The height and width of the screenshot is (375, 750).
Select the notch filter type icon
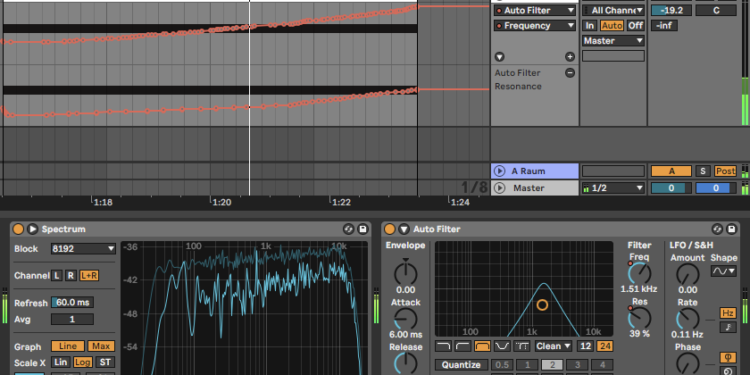(502, 346)
